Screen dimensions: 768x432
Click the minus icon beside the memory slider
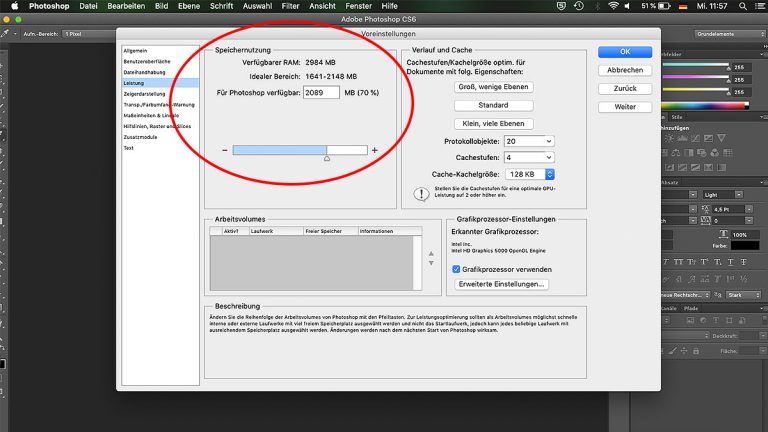pyautogui.click(x=224, y=150)
